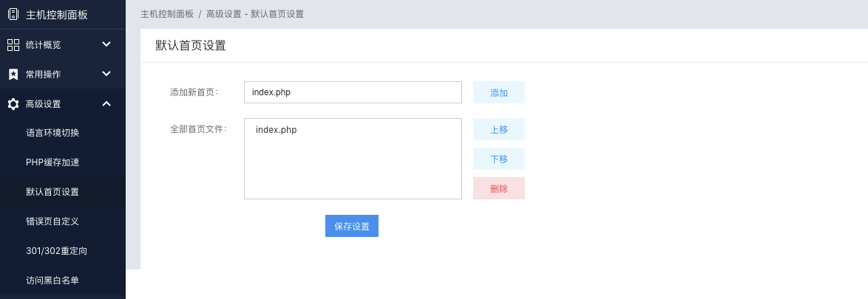Viewport: 868px width, 299px height.
Task: Expand the 统计概览 chevron
Action: [x=107, y=44]
